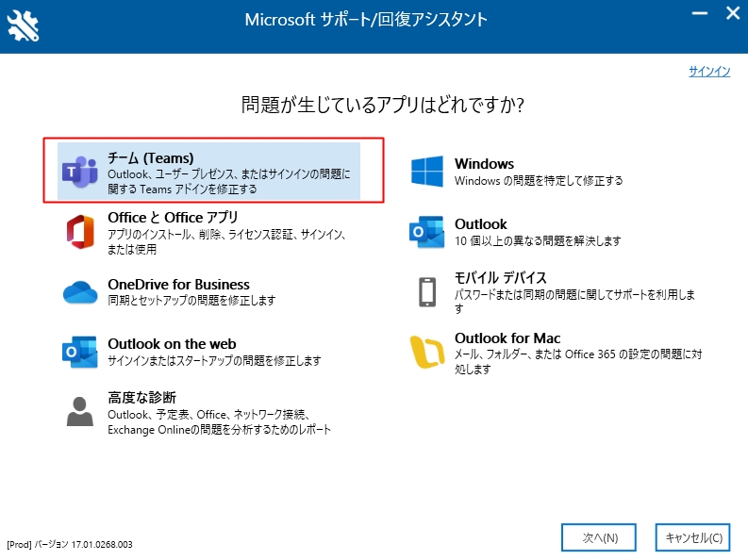Click description サインインまたはスタートアップの問題を修正します

(214, 360)
